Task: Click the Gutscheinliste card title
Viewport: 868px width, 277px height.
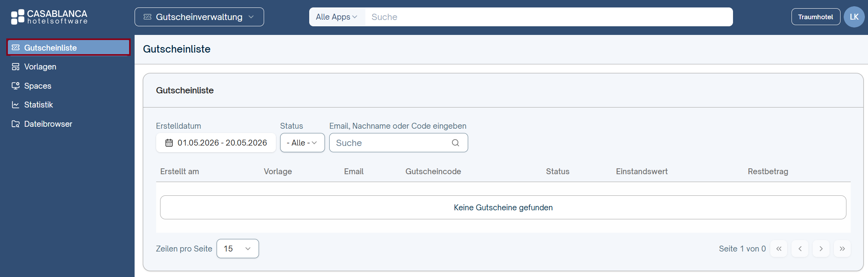Action: click(185, 90)
